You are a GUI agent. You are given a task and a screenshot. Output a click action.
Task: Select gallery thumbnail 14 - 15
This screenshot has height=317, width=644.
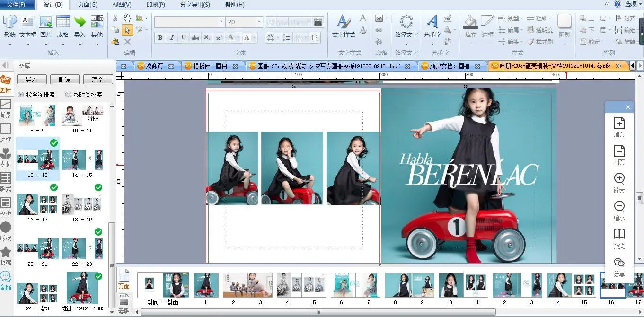82,161
